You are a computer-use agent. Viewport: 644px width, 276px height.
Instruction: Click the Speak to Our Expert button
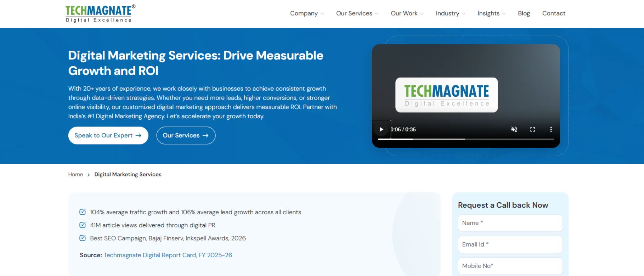click(108, 135)
